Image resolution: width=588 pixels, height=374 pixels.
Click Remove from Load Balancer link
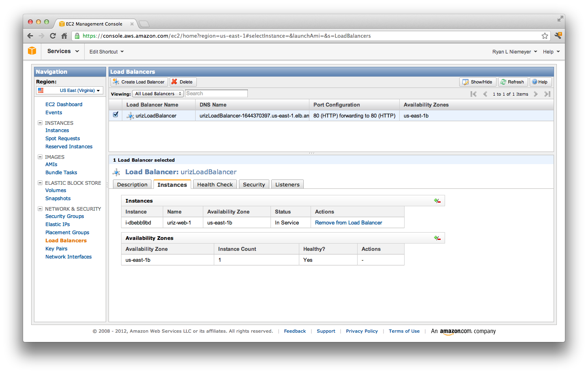348,223
